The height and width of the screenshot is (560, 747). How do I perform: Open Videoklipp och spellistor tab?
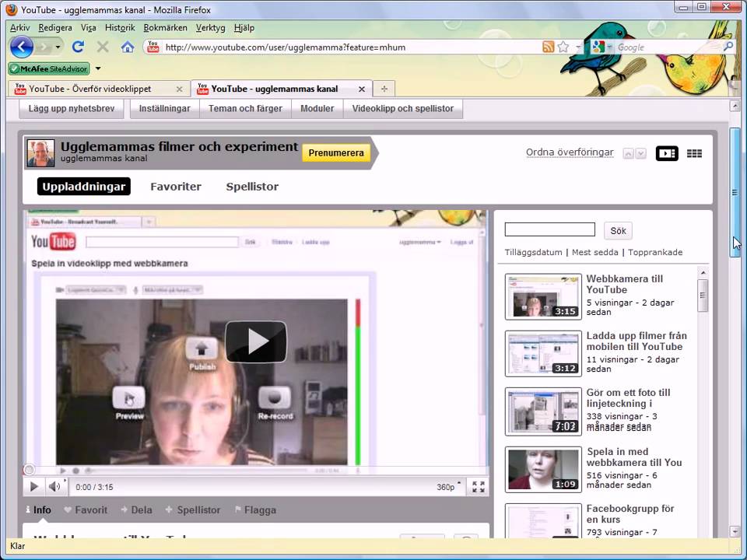tap(403, 109)
